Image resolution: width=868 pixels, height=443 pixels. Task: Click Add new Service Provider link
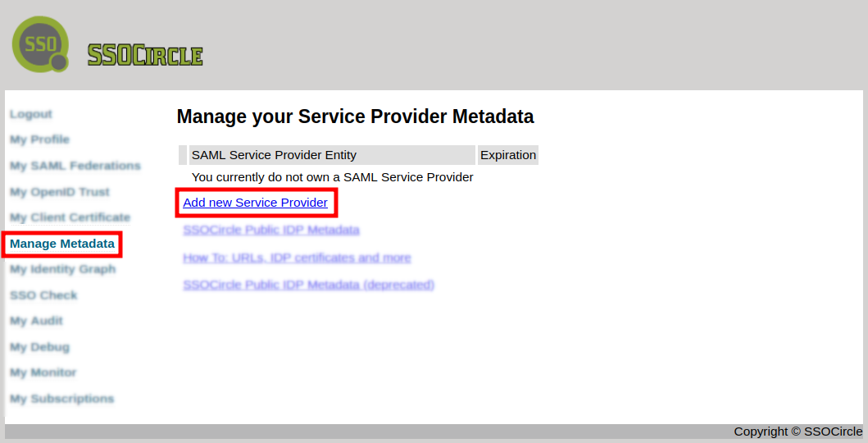[255, 203]
